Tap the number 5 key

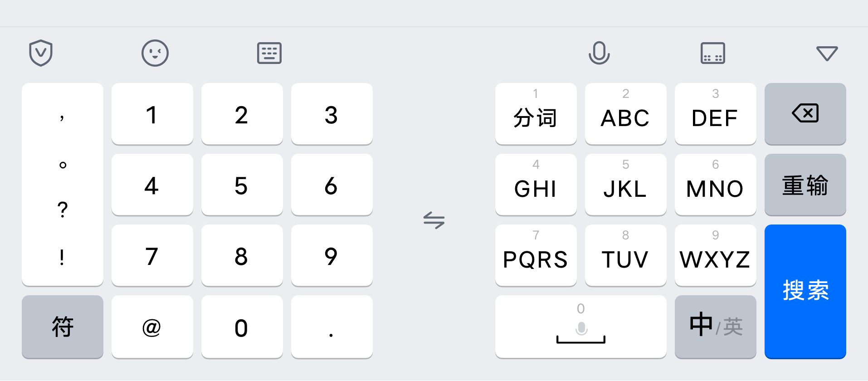coord(242,185)
